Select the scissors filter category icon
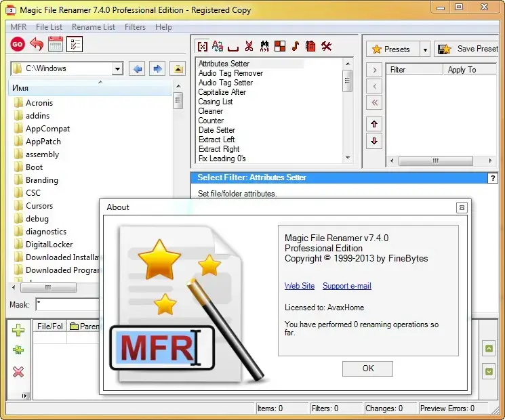 [249, 46]
